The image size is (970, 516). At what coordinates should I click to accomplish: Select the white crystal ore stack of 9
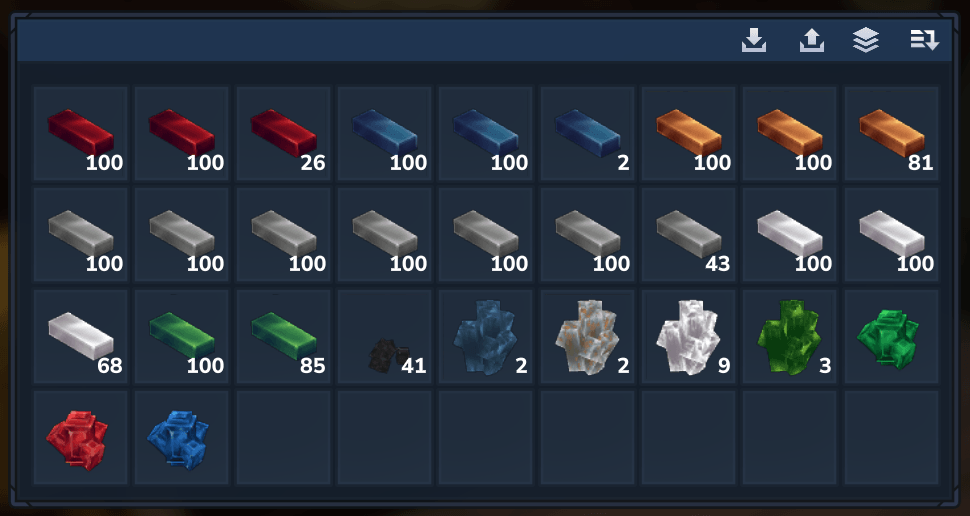point(688,336)
